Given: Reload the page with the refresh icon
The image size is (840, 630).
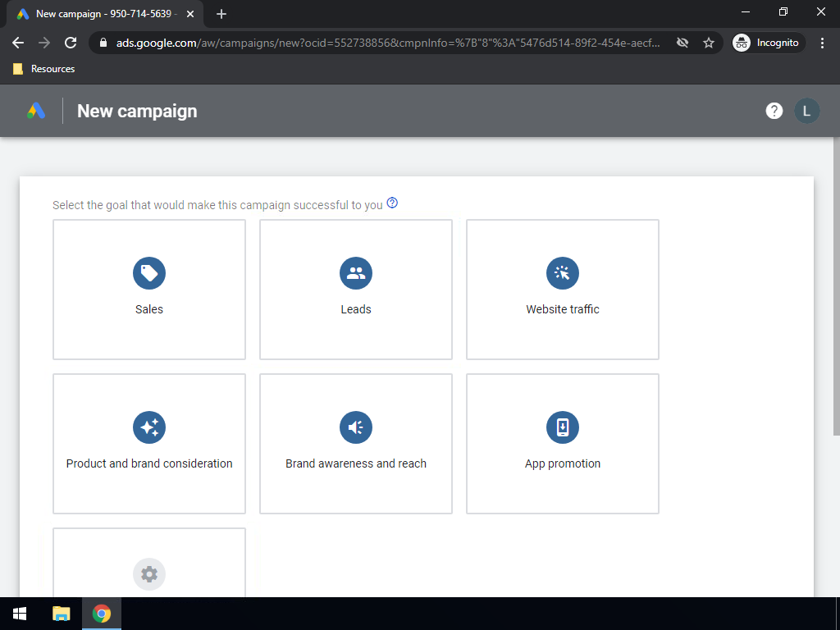Looking at the screenshot, I should point(71,43).
